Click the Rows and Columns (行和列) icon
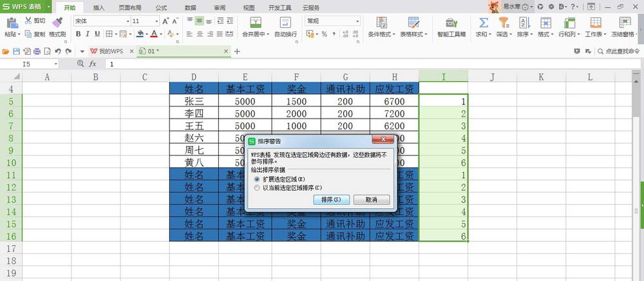 tap(569, 23)
